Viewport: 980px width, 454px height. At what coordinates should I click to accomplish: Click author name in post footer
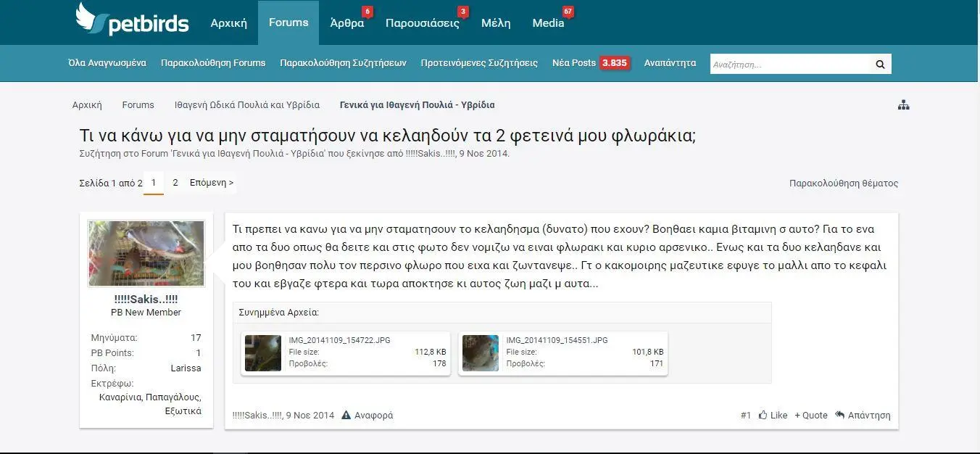click(257, 416)
